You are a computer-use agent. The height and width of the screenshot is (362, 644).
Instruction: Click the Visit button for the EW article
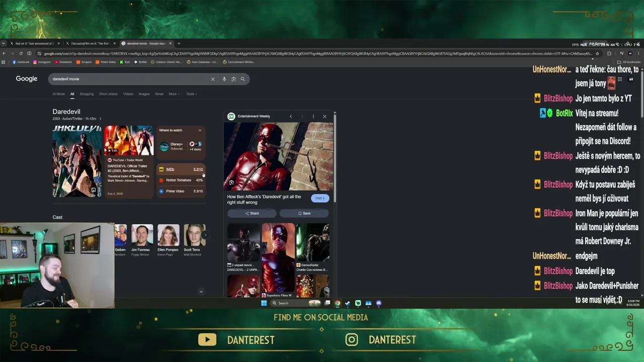click(x=320, y=198)
